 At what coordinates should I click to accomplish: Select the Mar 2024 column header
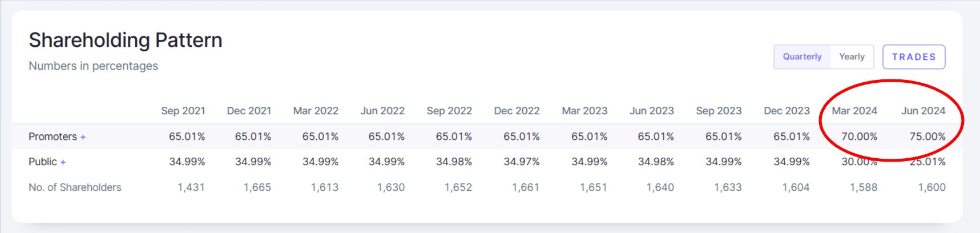point(854,111)
